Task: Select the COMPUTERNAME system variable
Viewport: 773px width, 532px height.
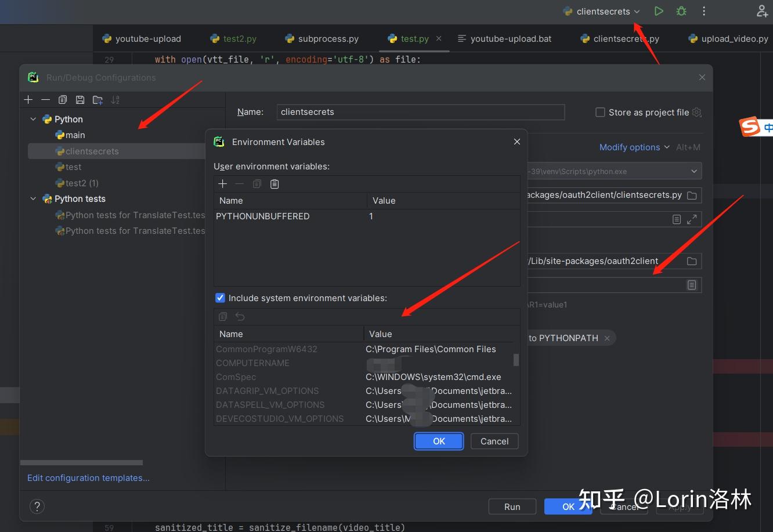Action: coord(363,363)
